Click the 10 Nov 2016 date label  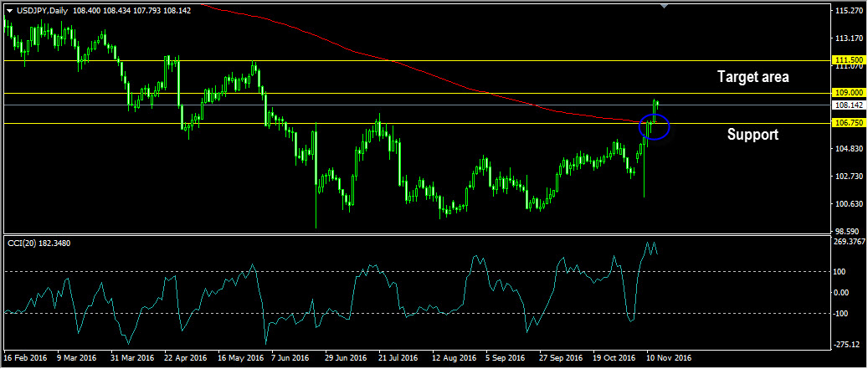670,358
